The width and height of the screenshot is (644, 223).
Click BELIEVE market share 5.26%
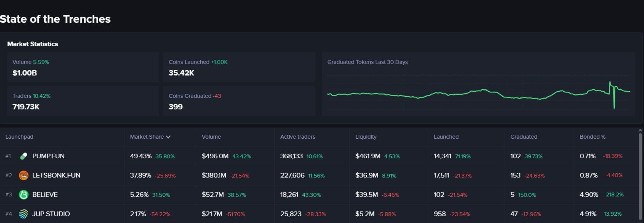tap(139, 194)
